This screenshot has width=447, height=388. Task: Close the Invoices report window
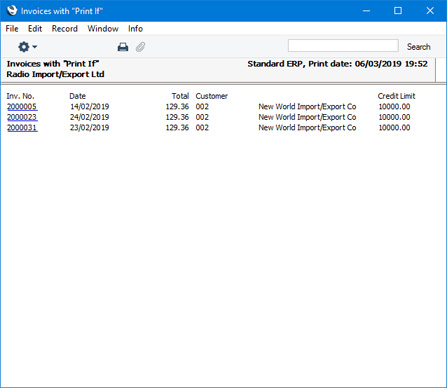pyautogui.click(x=430, y=11)
